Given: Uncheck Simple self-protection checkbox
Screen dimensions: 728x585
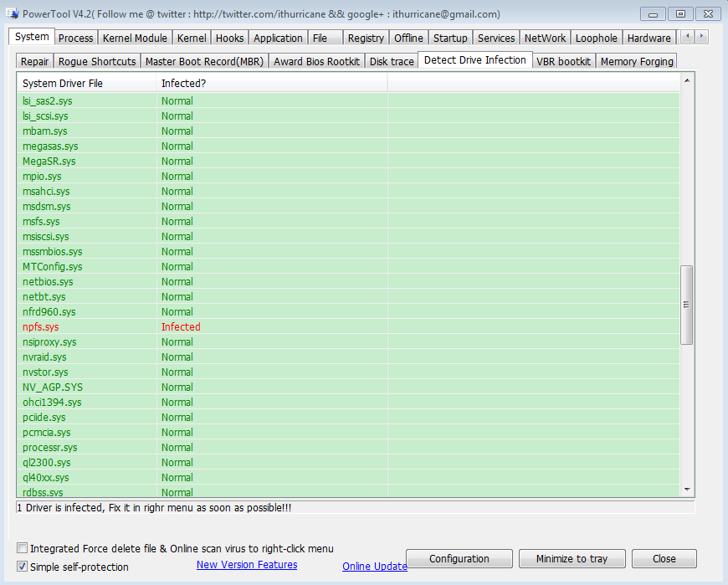Looking at the screenshot, I should tap(22, 567).
